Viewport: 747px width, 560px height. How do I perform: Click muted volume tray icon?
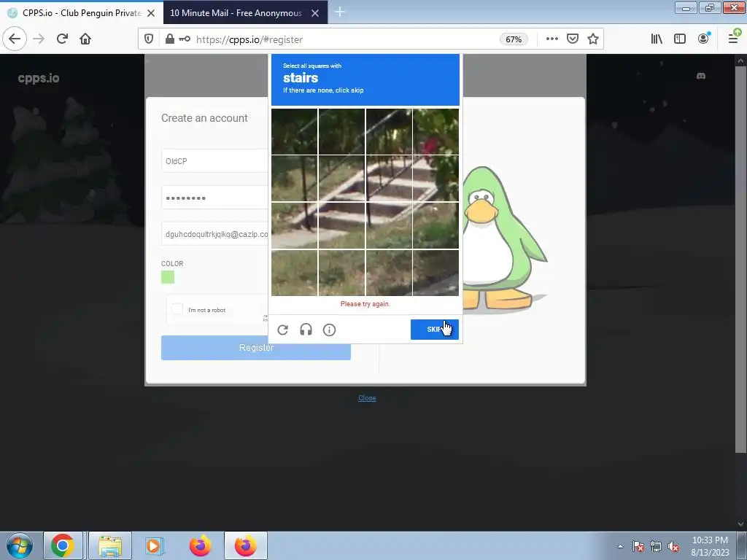(673, 546)
